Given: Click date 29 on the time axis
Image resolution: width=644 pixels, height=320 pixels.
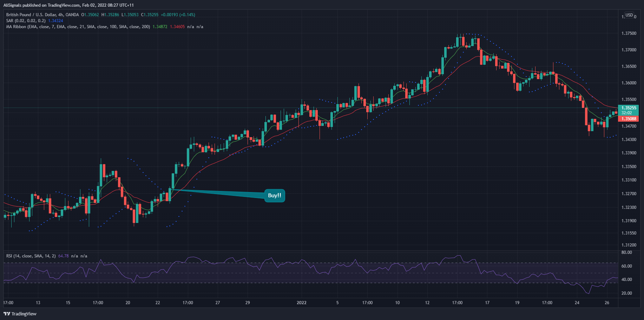Looking at the screenshot, I should [x=248, y=303].
